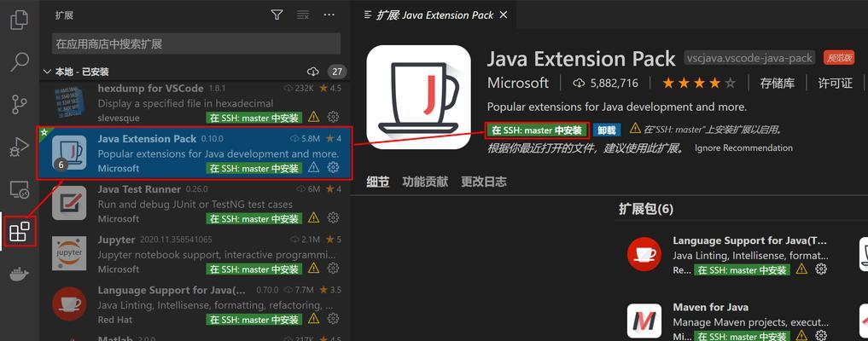Select Java Test Runner in list
Screen dimensions: 868x341
(195, 204)
